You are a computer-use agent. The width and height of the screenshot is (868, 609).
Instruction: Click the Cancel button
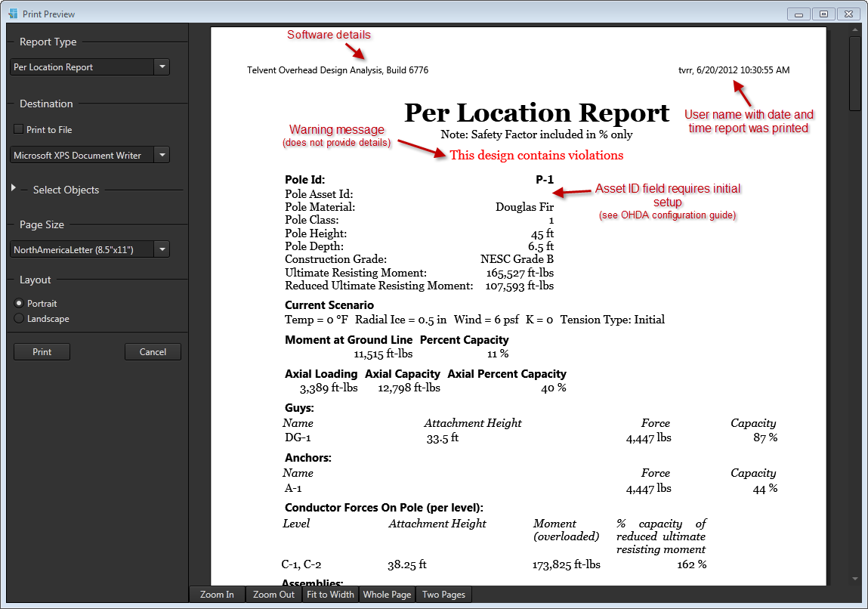153,351
